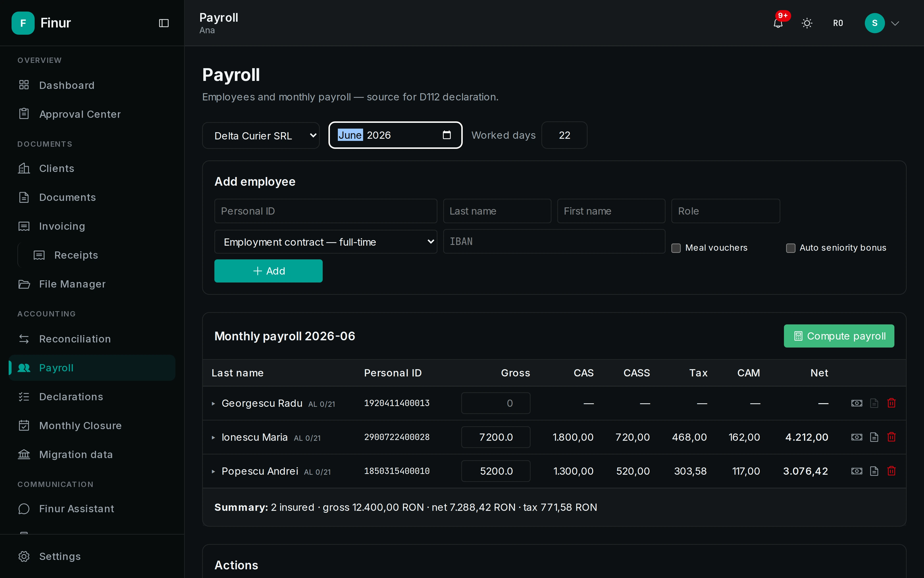The image size is (924, 578).
Task: Delete Popescu Andrei with trash icon
Action: pos(892,471)
